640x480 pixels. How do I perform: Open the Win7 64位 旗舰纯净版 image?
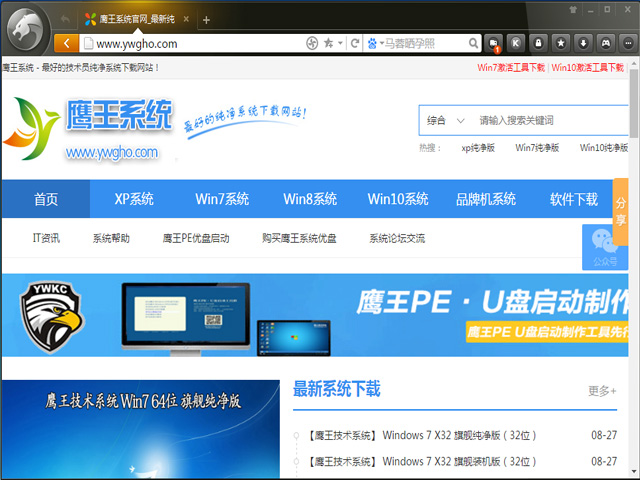pos(141,429)
